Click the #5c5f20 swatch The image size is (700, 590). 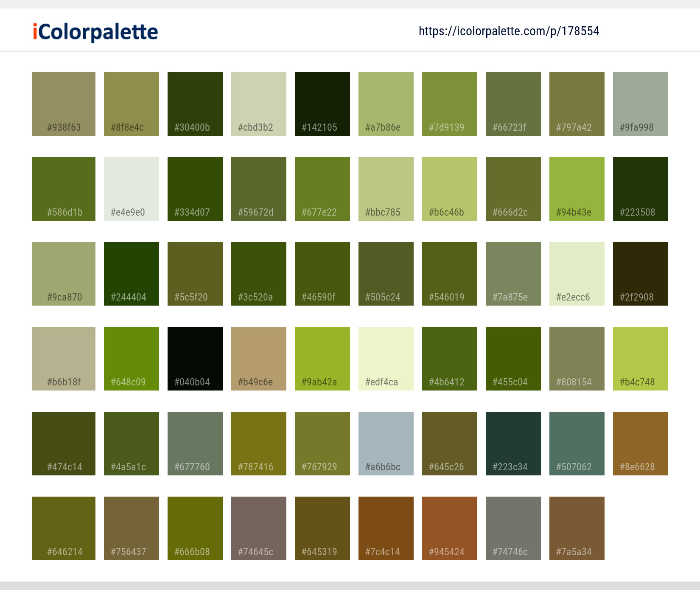(x=195, y=274)
